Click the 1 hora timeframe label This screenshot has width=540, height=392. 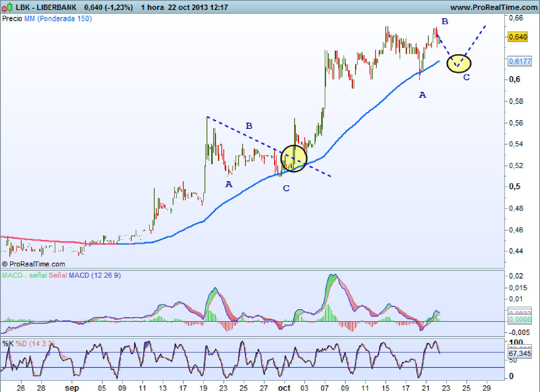pos(152,7)
